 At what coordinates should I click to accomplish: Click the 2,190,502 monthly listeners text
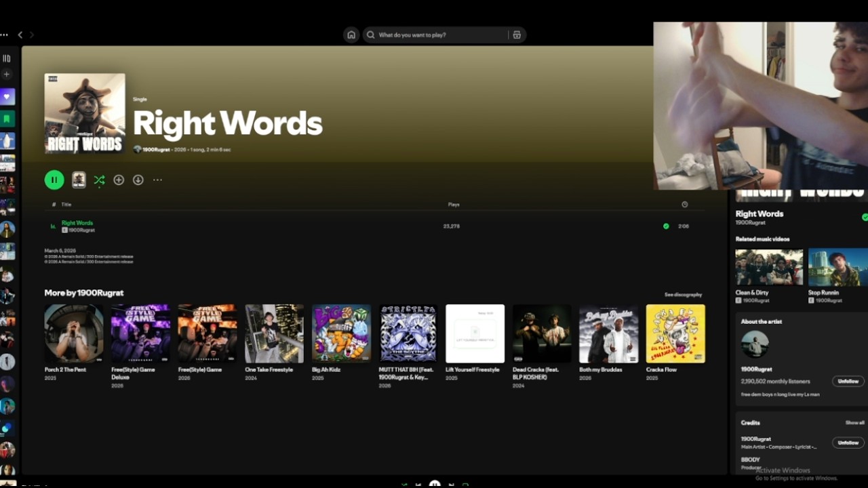pyautogui.click(x=775, y=382)
